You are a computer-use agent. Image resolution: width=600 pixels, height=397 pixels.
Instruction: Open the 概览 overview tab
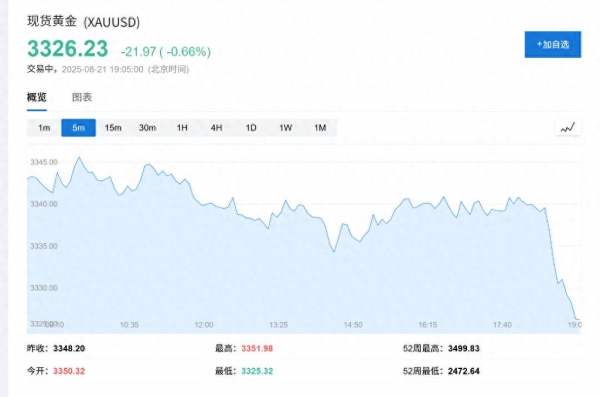point(37,97)
